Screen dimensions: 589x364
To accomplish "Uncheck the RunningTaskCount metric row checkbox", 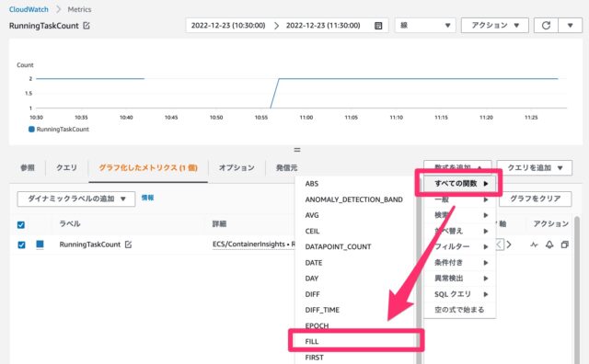I will click(x=21, y=245).
